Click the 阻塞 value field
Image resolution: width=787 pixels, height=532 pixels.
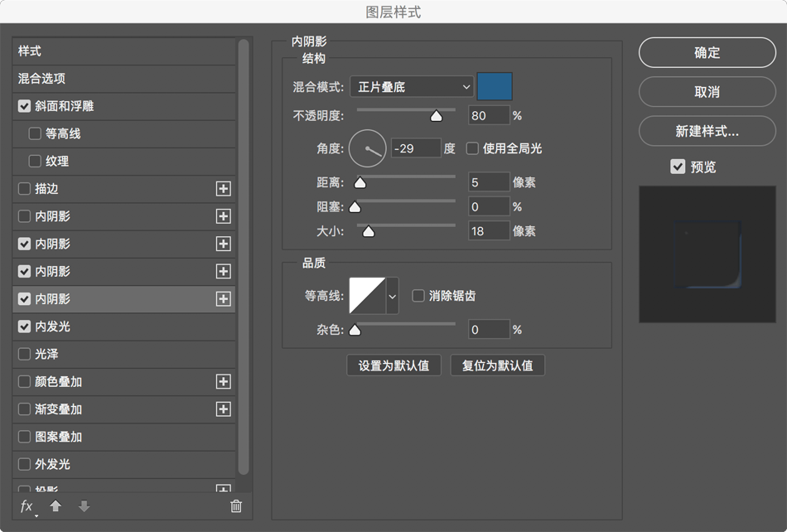tap(489, 207)
